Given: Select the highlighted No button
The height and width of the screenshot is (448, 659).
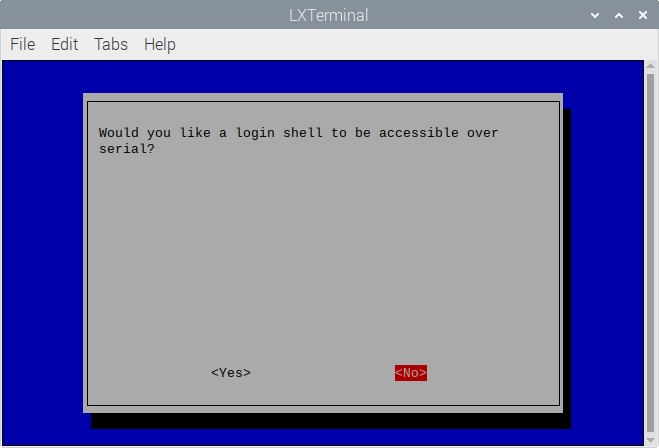Looking at the screenshot, I should pyautogui.click(x=411, y=373).
